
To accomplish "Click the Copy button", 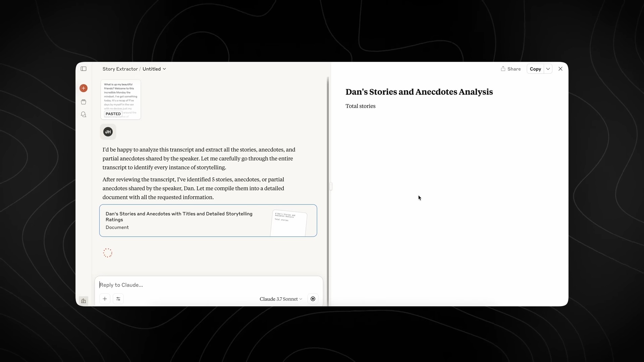I will tap(535, 69).
